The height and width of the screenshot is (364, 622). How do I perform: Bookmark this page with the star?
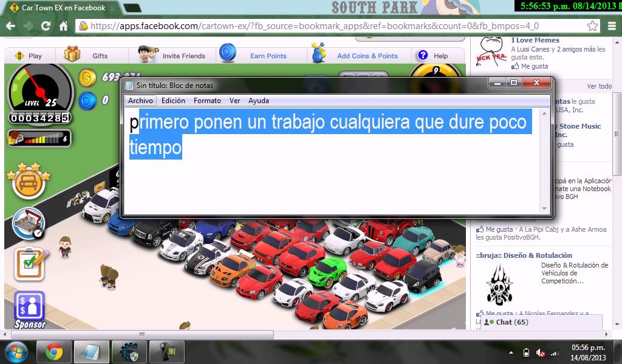[592, 26]
